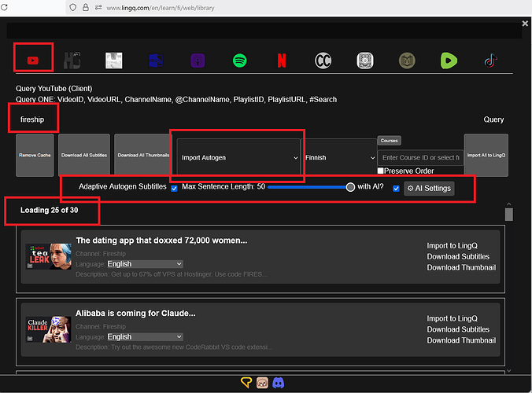Click the browser address bar URL

[161, 8]
